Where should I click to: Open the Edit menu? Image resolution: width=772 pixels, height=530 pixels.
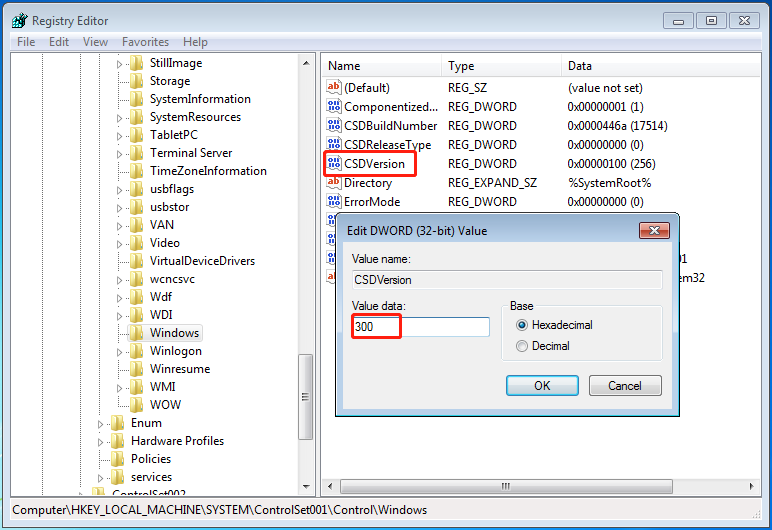pos(59,42)
